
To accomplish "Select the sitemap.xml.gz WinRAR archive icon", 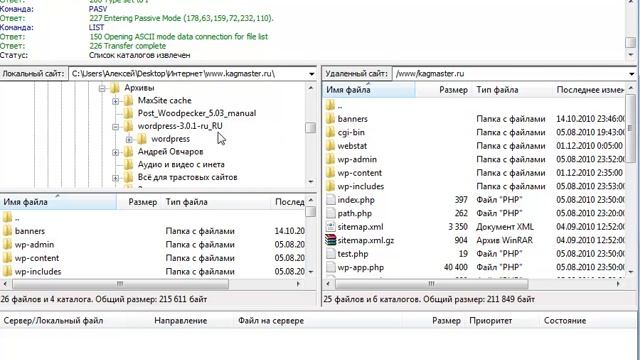I will pyautogui.click(x=331, y=240).
